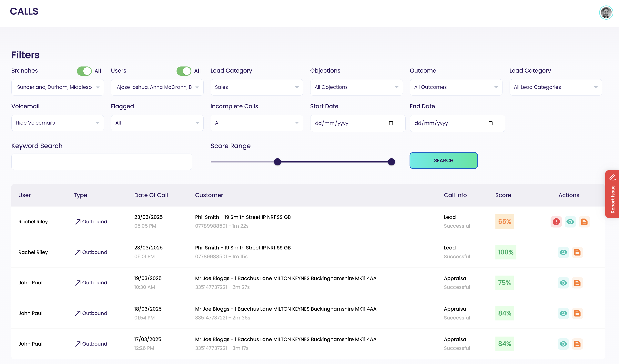The width and height of the screenshot is (619, 364).
Task: Click the left Score Range slider handle
Action: pyautogui.click(x=277, y=162)
